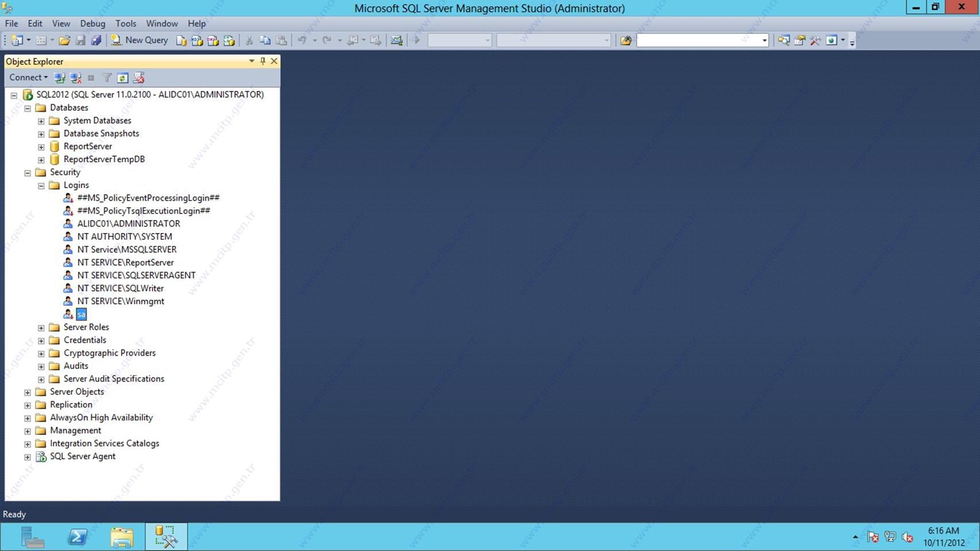Select Integration Services Catalogs folder
Screen dimensions: 980x551
(x=104, y=443)
